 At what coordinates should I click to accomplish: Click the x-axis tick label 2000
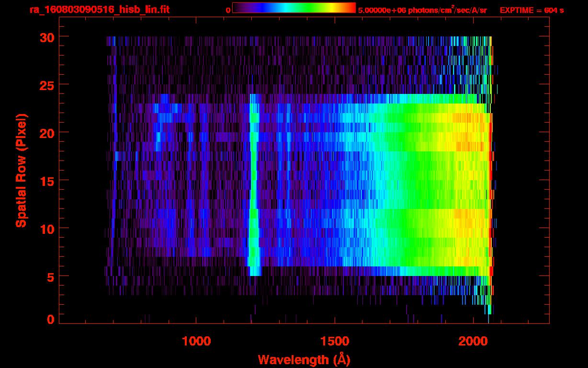[473, 341]
